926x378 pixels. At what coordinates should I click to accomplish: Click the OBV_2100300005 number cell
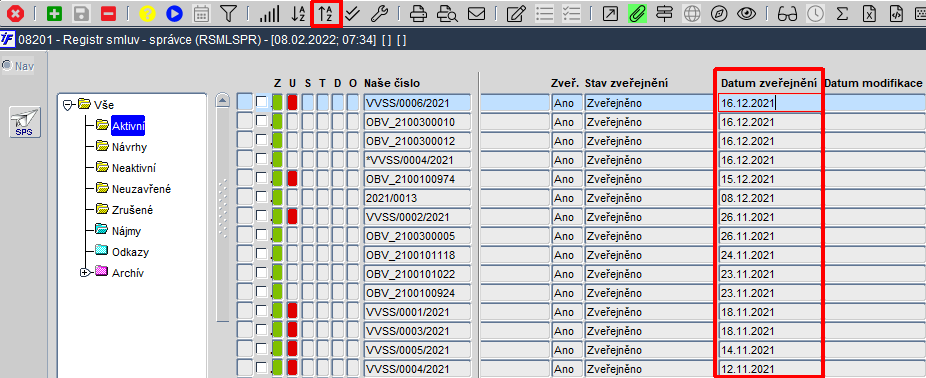(x=417, y=236)
